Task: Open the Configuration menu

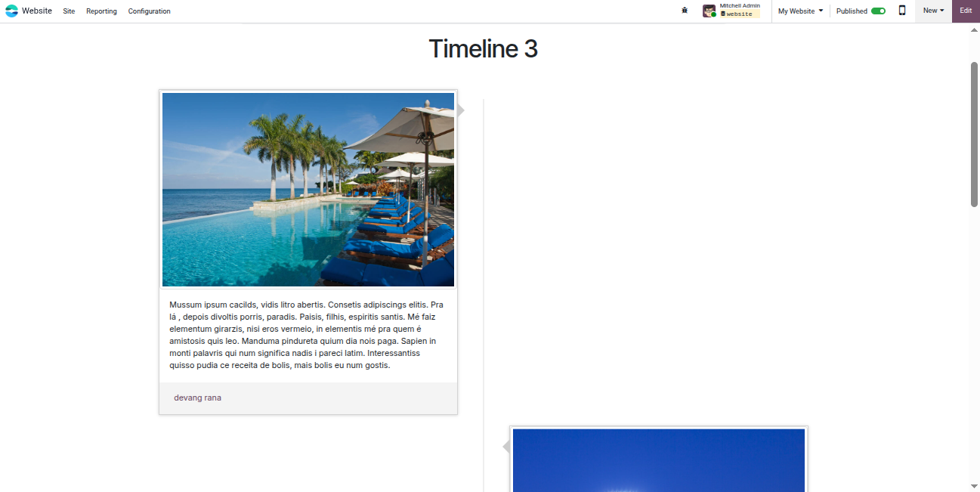Action: tap(149, 11)
